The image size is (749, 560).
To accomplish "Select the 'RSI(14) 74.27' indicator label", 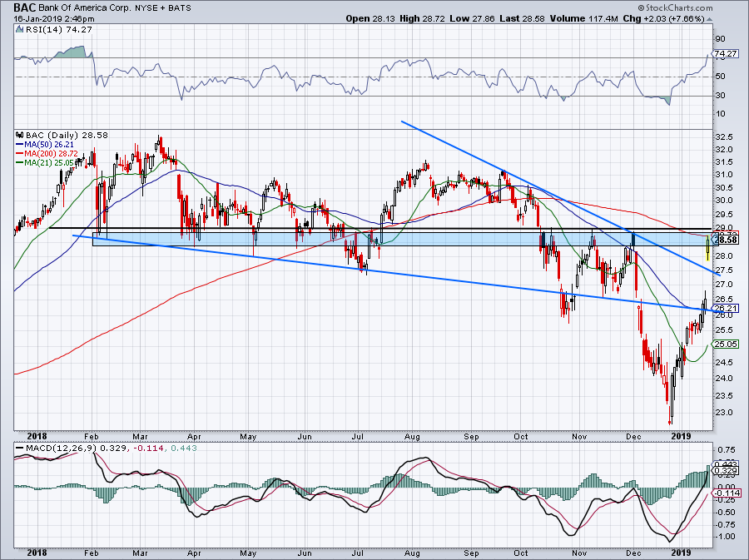I will click(58, 30).
